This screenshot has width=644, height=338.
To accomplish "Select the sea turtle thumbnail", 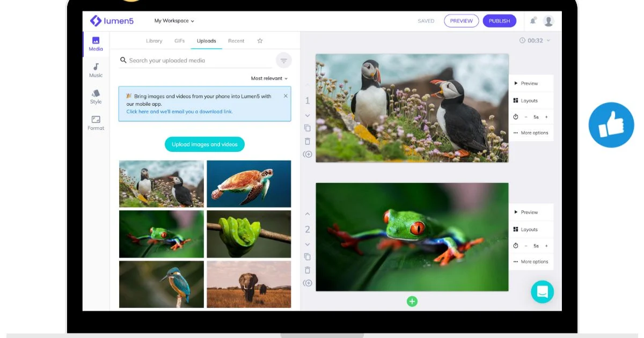I will click(249, 183).
